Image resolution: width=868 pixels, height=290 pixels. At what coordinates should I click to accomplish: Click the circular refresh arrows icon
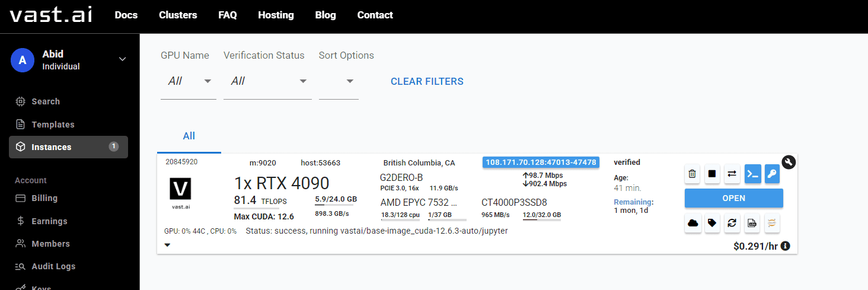pos(732,223)
